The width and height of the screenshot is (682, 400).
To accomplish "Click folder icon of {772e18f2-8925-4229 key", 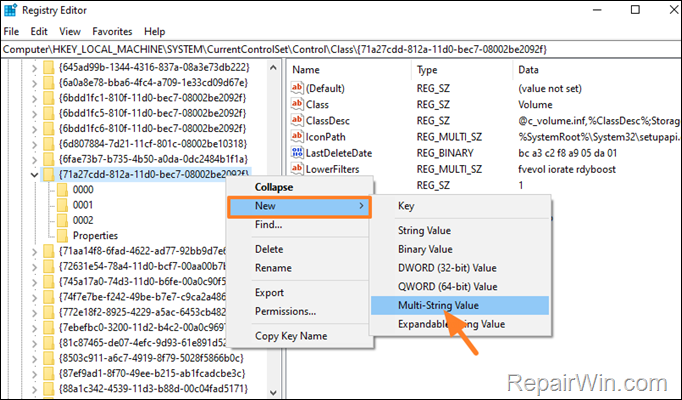I will [x=49, y=312].
